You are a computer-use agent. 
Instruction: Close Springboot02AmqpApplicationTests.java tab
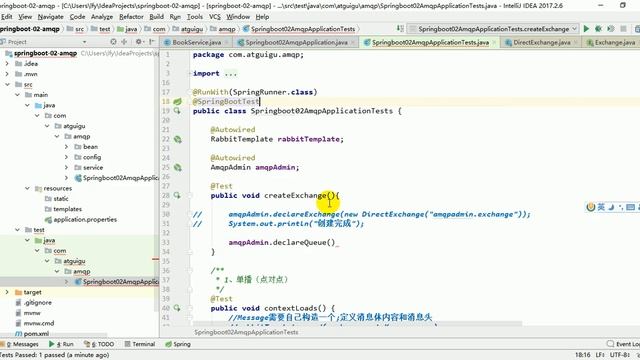point(495,42)
